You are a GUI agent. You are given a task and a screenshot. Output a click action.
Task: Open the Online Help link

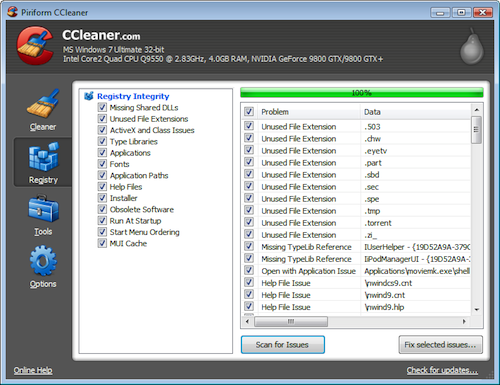33,370
